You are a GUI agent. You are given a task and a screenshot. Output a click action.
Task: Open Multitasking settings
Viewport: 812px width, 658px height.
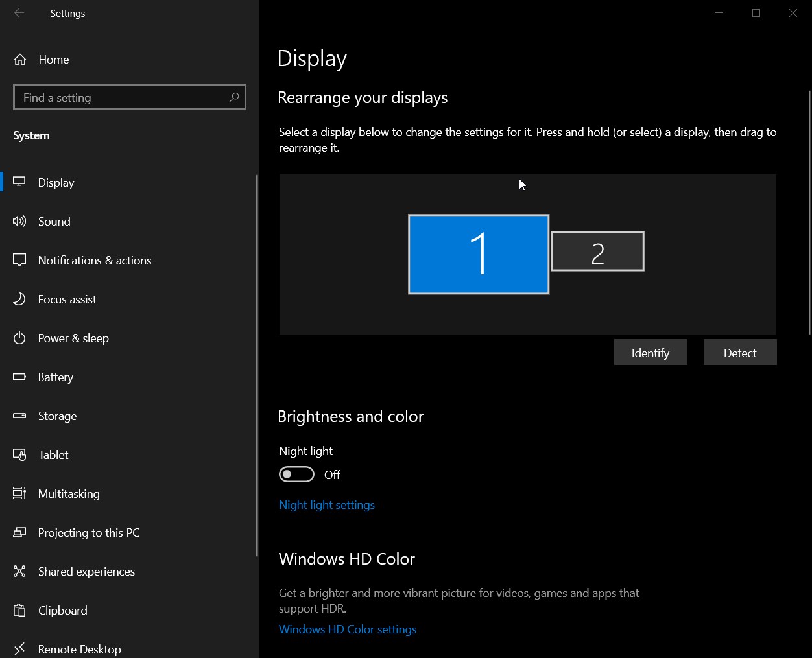(x=20, y=493)
